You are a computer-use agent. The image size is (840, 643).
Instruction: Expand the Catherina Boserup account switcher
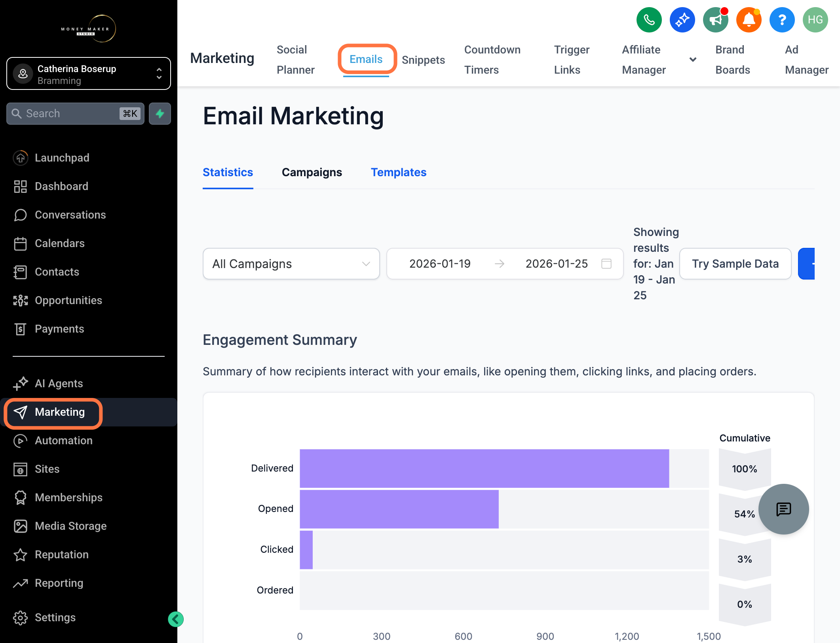click(x=89, y=74)
